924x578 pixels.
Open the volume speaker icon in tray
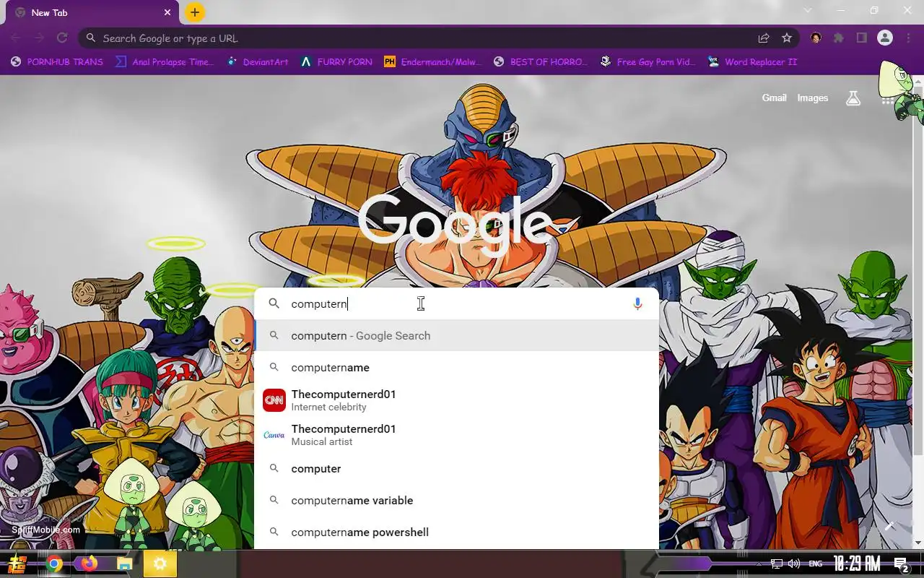[x=794, y=564]
